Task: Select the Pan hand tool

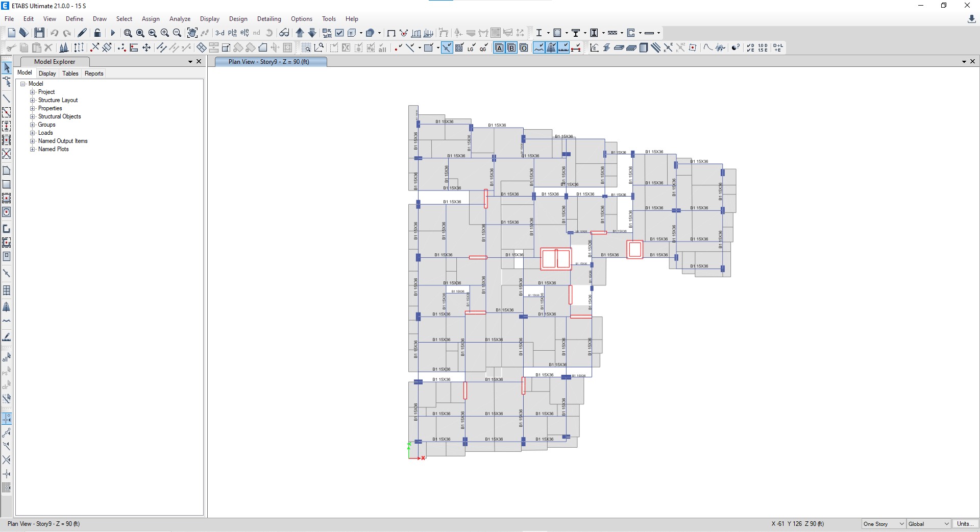Action: [x=192, y=33]
